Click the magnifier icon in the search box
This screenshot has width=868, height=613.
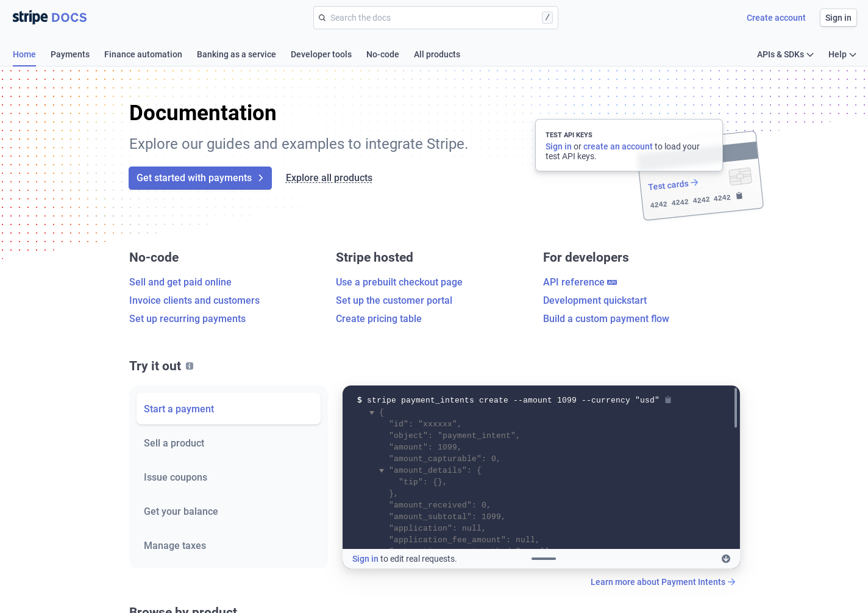(322, 18)
